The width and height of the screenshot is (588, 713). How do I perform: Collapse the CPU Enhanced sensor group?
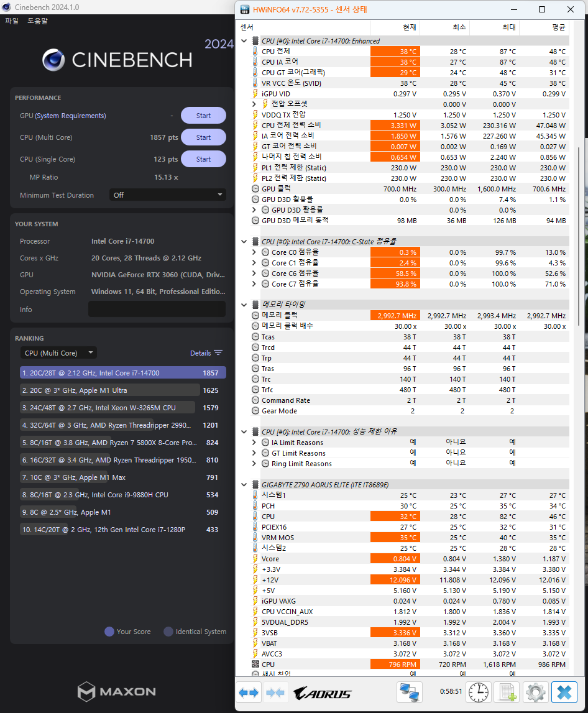[244, 41]
